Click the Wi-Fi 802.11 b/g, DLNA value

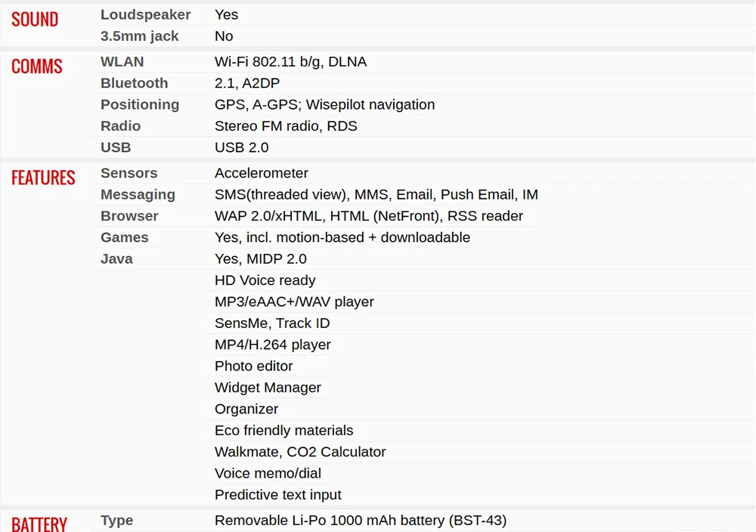click(x=291, y=62)
